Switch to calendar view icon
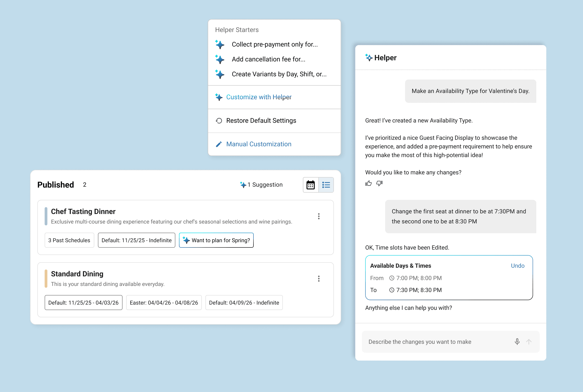 [x=310, y=185]
